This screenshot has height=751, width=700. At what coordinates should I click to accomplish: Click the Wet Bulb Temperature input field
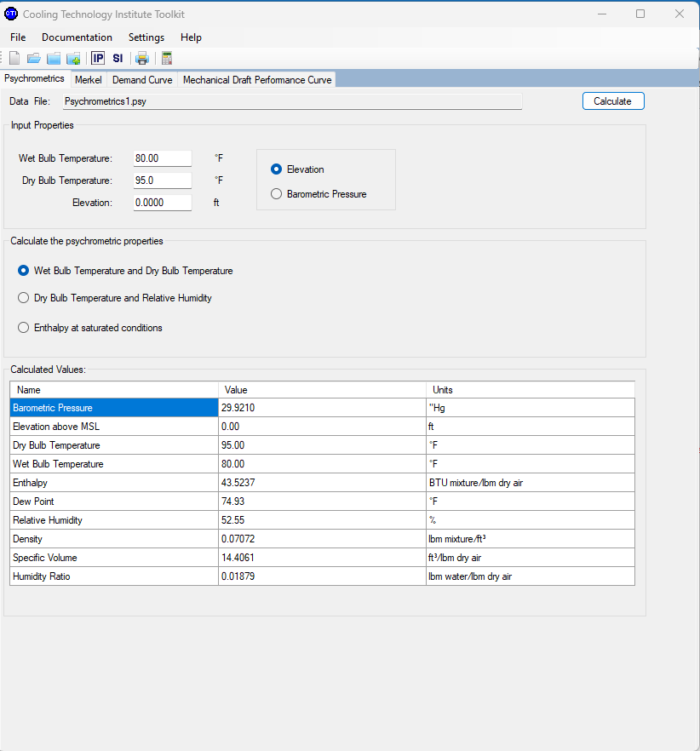(x=162, y=158)
